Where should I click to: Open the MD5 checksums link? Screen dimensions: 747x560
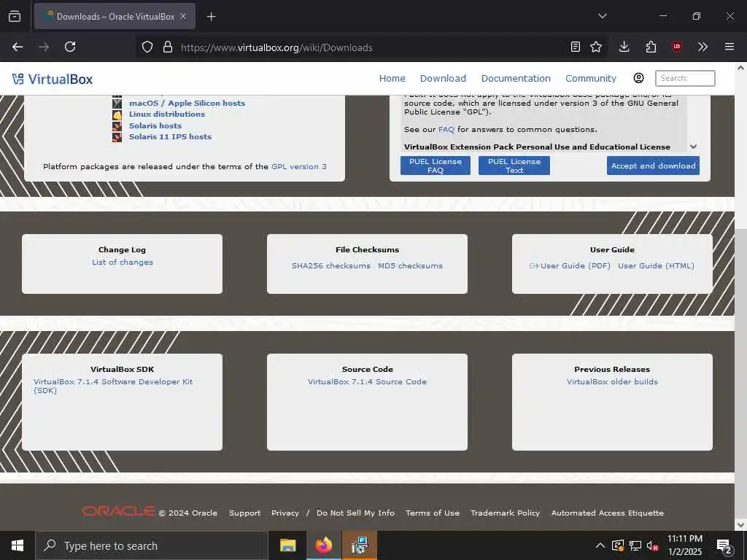(410, 265)
